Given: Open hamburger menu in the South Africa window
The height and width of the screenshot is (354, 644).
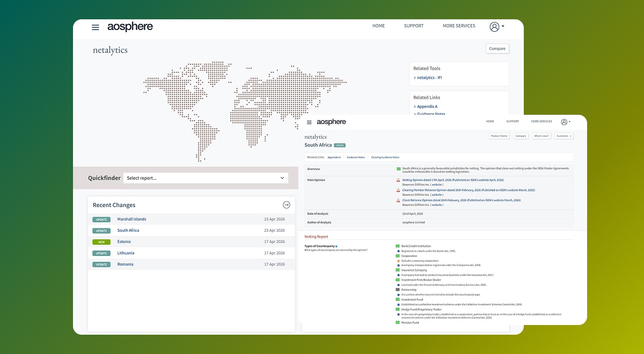Looking at the screenshot, I should pos(309,122).
